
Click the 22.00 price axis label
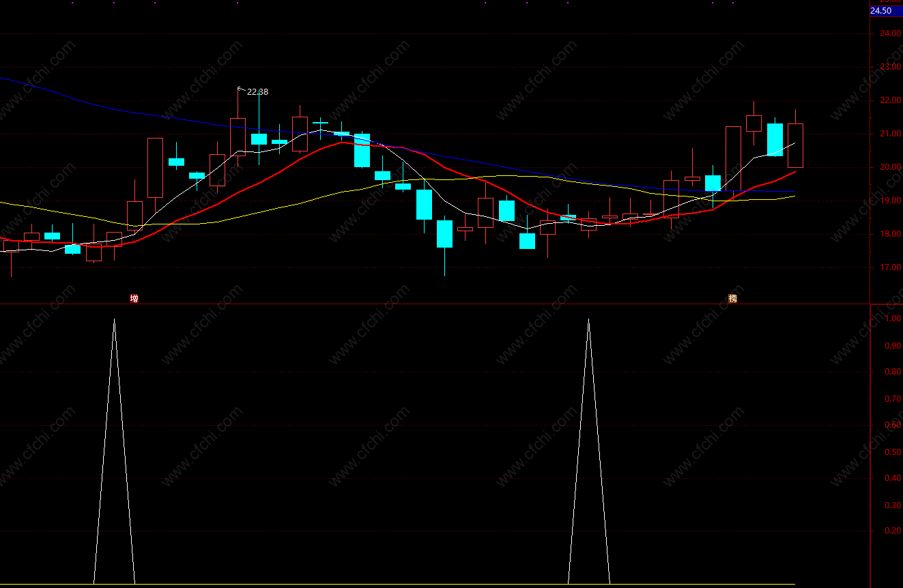[x=890, y=100]
